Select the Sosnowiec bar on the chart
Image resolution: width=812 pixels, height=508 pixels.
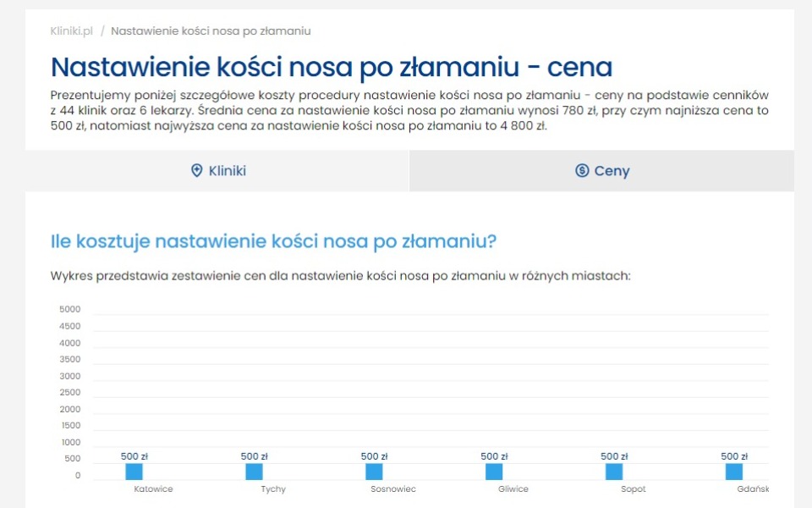click(x=373, y=471)
